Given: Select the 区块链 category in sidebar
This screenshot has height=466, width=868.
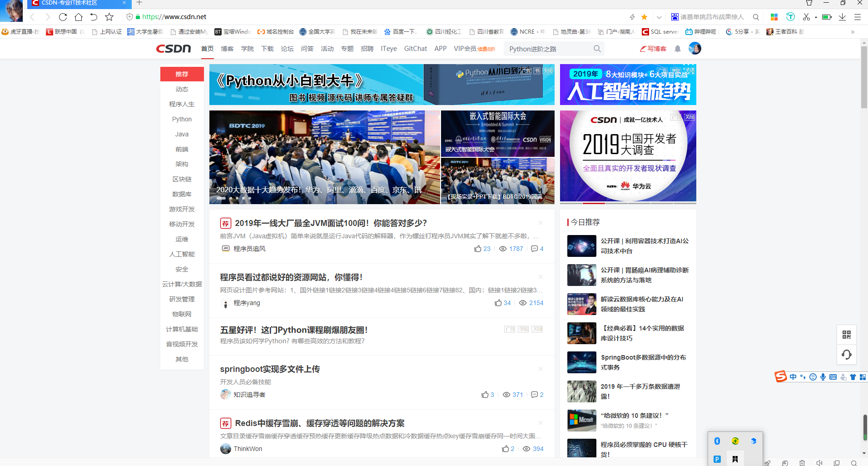Looking at the screenshot, I should (182, 179).
